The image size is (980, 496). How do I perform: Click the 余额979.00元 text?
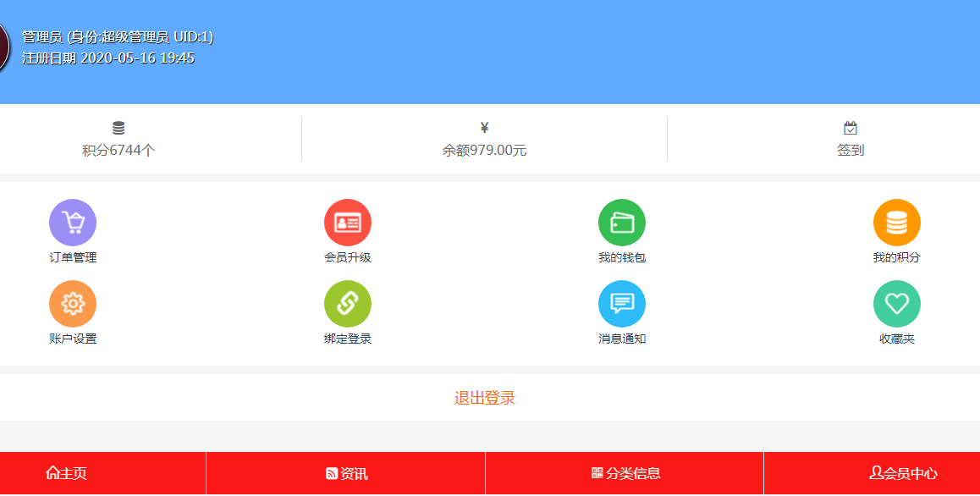[484, 150]
